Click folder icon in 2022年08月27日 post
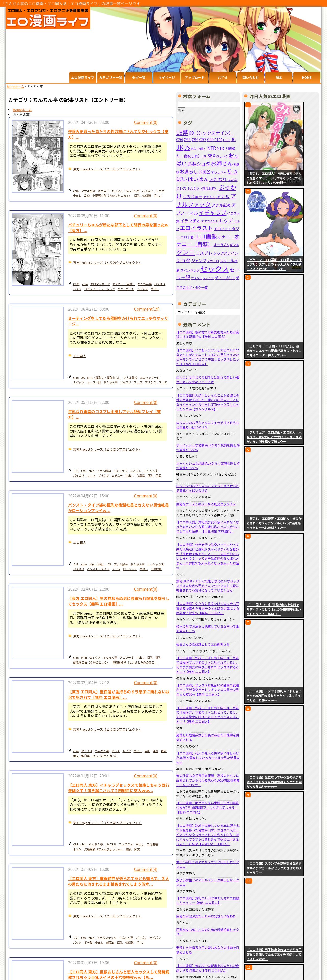Image resolution: width=327 pixels, height=980 pixels. tap(70, 355)
